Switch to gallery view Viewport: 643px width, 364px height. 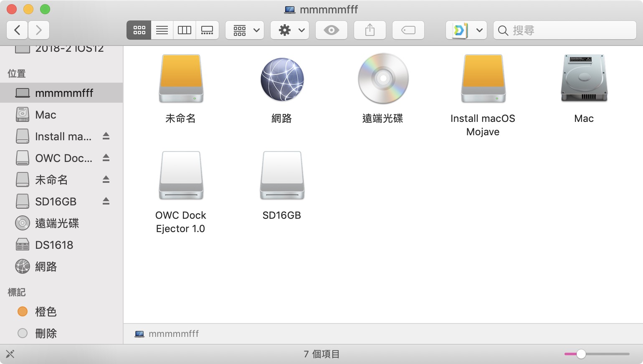207,30
